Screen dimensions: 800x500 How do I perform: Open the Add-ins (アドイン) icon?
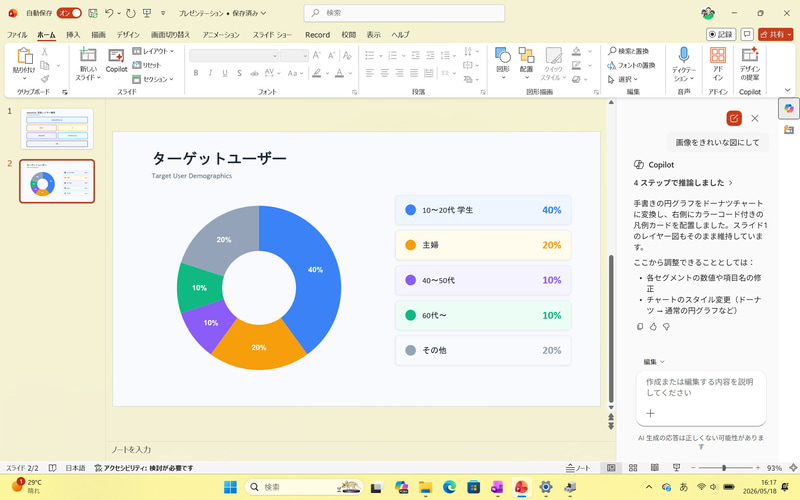(718, 55)
